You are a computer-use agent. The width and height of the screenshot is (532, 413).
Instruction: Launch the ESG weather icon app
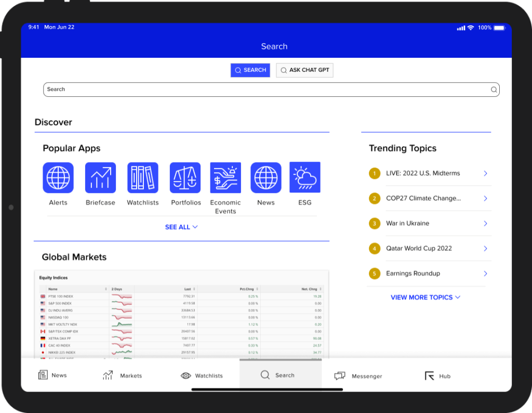pyautogui.click(x=305, y=177)
